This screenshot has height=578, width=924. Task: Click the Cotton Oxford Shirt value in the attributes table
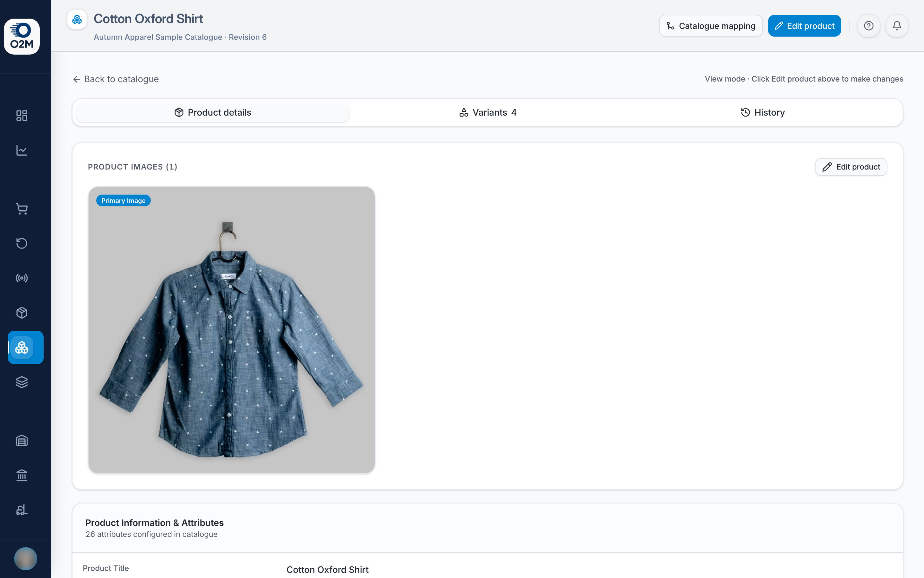pos(328,570)
